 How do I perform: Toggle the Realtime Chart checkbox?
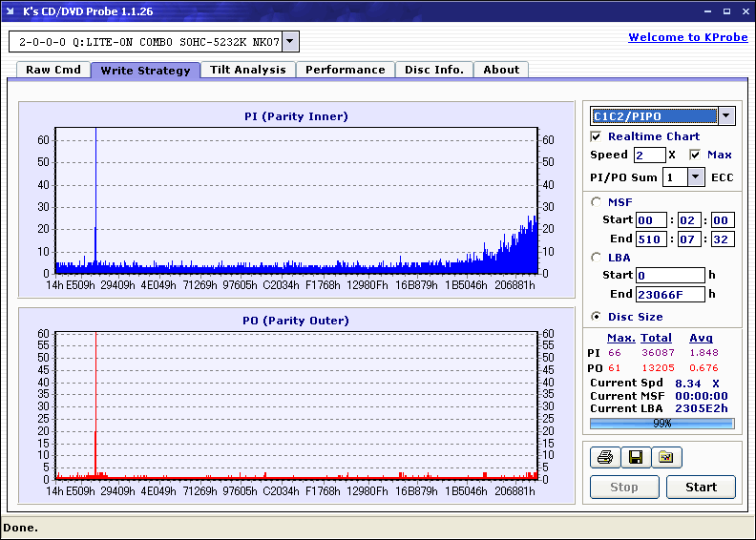[597, 136]
